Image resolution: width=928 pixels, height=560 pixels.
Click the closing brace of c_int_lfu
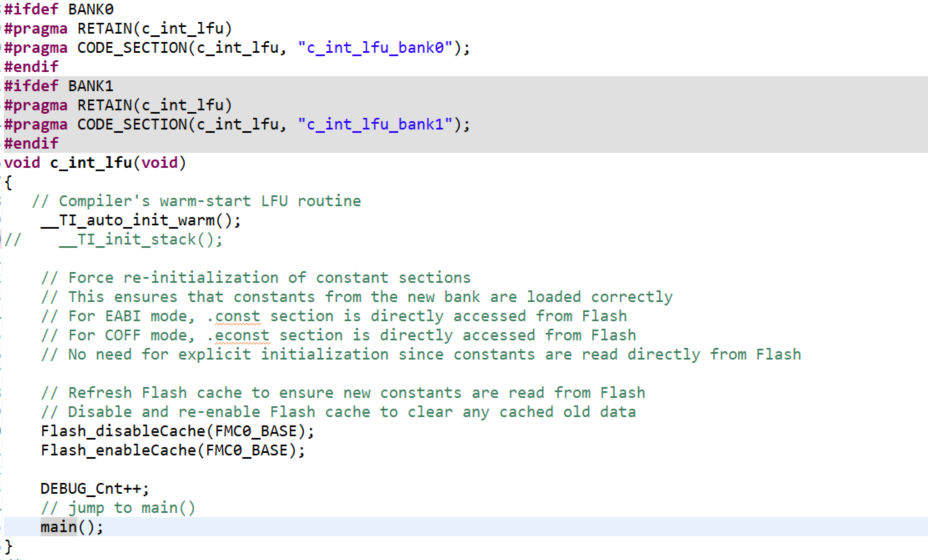tap(8, 546)
